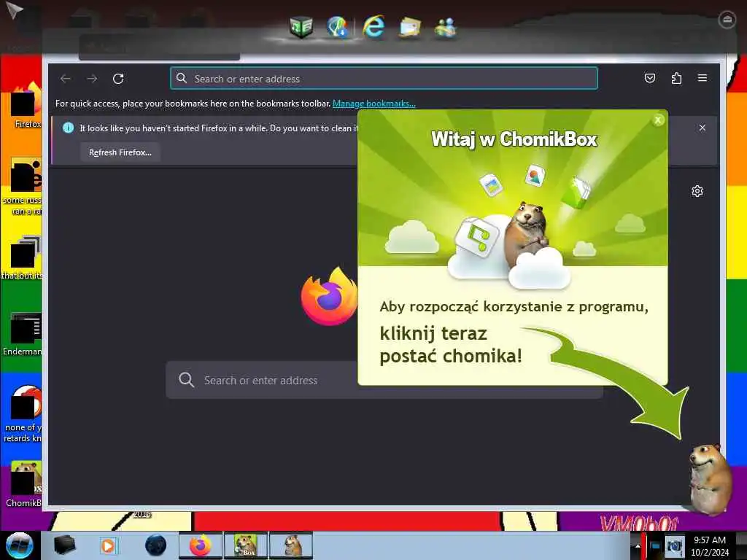The height and width of the screenshot is (560, 747).
Task: Click the magnifier in the address bar
Action: point(182,78)
